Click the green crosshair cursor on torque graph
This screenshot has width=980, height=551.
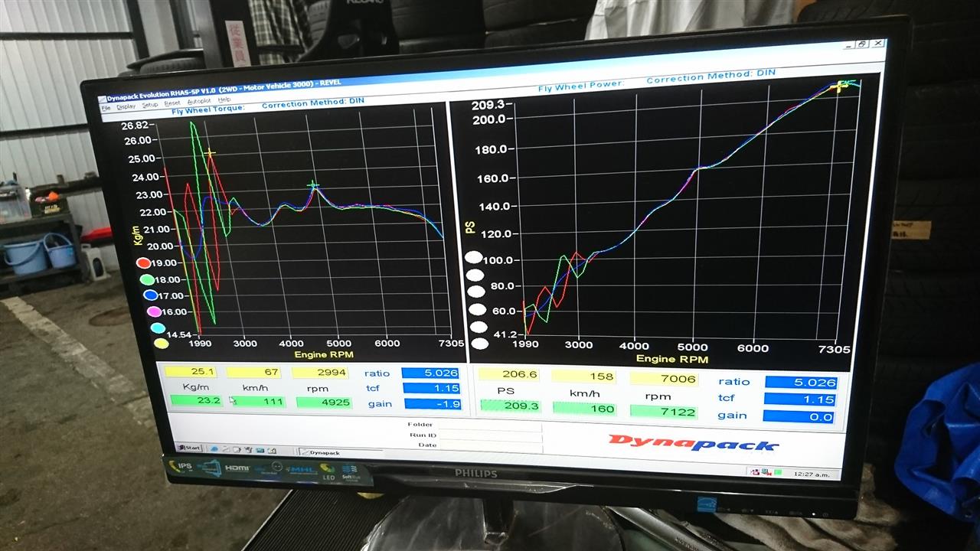(x=312, y=184)
